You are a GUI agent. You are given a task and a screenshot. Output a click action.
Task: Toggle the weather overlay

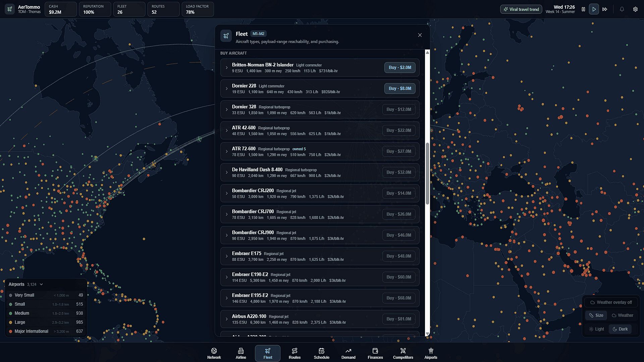611,302
